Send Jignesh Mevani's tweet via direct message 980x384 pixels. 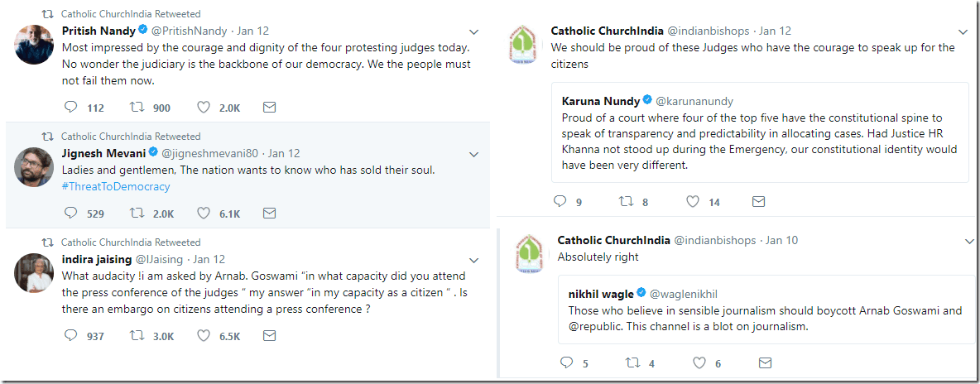(x=269, y=214)
